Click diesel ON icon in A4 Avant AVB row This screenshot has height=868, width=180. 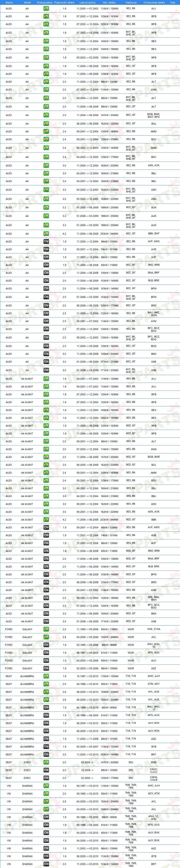click(x=46, y=536)
